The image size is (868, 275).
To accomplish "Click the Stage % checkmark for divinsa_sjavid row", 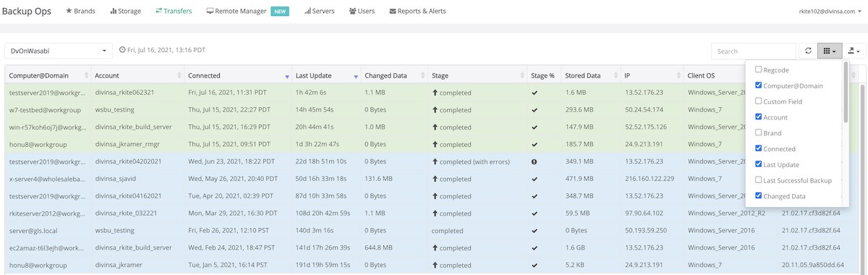I will [x=535, y=179].
